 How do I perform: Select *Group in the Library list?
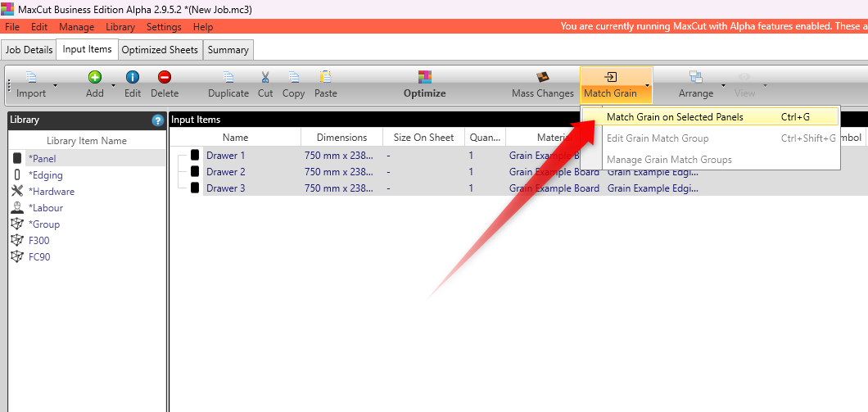(43, 224)
